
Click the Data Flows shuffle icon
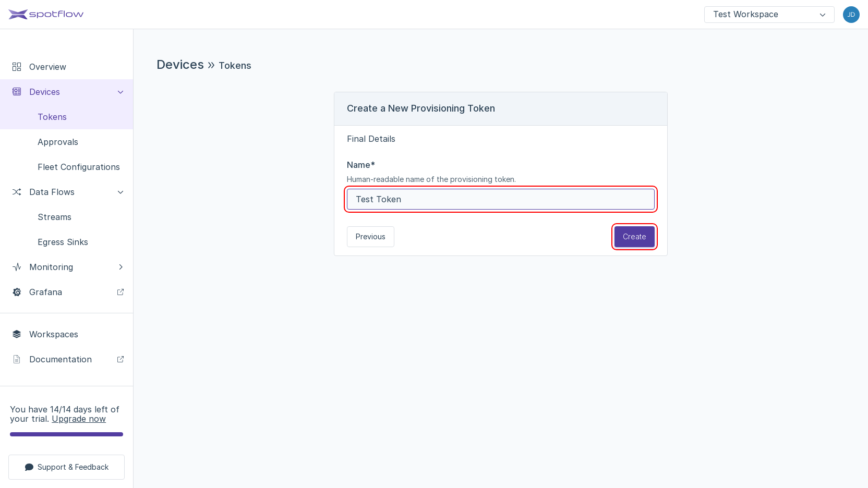(x=17, y=192)
